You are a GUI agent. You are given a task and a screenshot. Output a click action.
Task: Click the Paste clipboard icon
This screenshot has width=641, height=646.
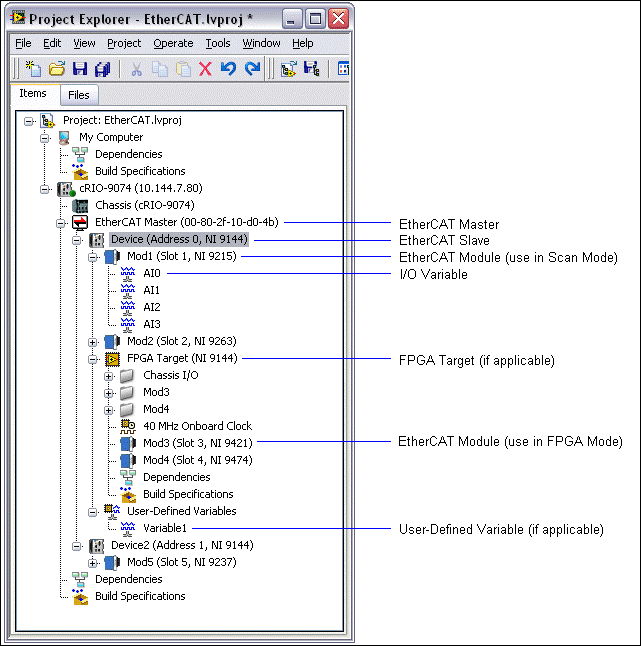pyautogui.click(x=183, y=69)
